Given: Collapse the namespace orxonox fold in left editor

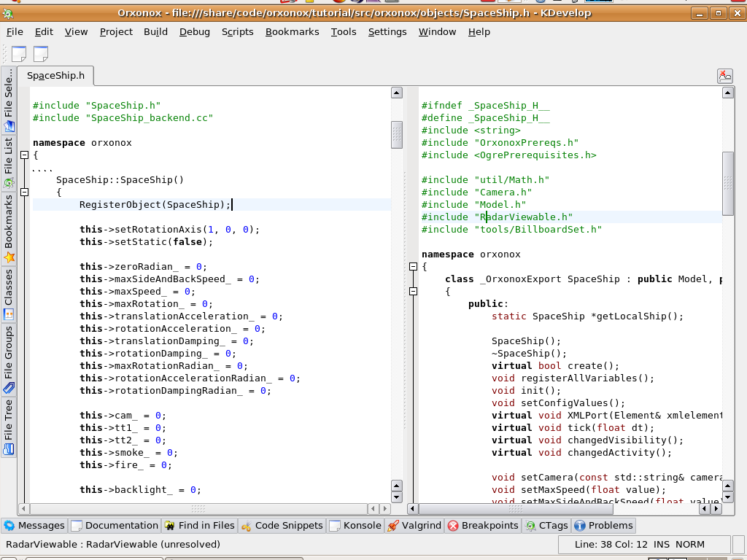Looking at the screenshot, I should click(x=24, y=155).
